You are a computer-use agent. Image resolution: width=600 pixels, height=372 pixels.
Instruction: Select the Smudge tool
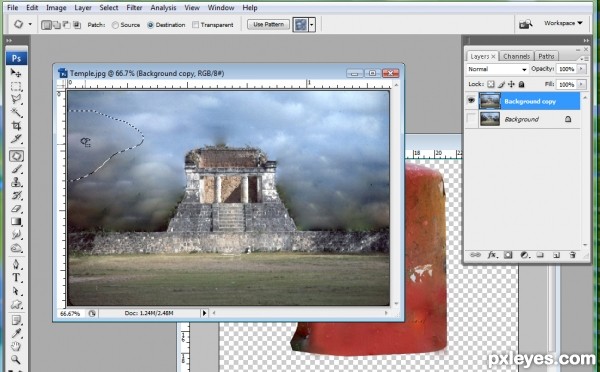click(x=16, y=235)
